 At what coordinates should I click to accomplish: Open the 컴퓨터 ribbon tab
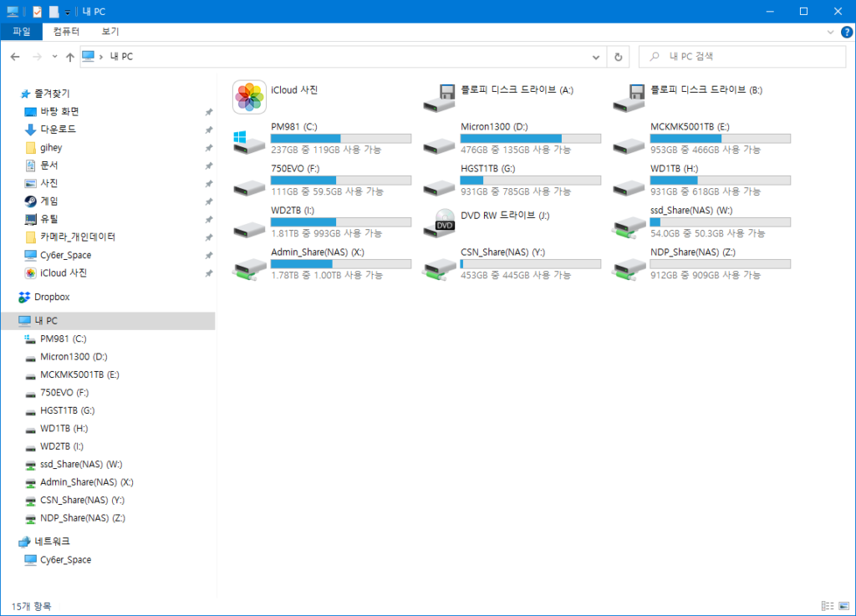[x=66, y=32]
